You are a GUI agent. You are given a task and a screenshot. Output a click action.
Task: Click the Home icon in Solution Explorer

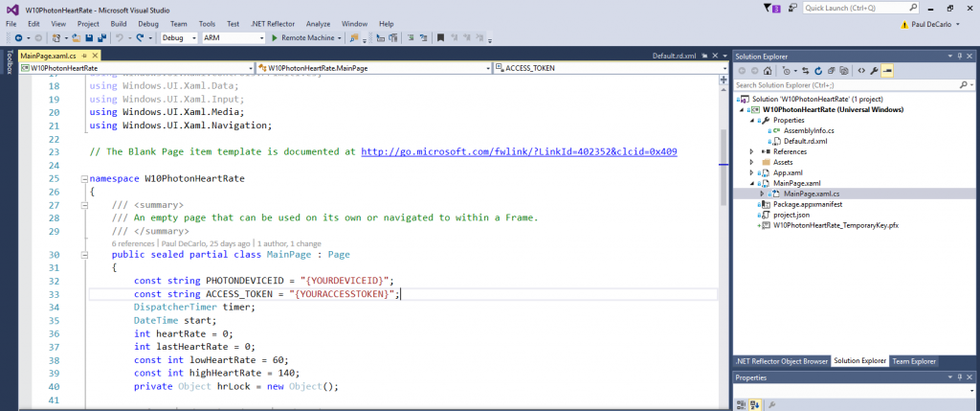pos(768,71)
